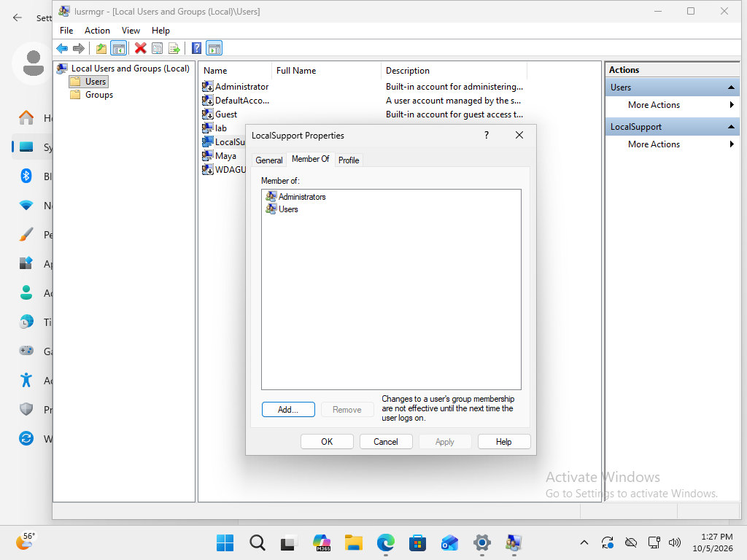Click the Forward arrow in lusrmgr toolbar
The width and height of the screenshot is (747, 560).
coord(79,48)
